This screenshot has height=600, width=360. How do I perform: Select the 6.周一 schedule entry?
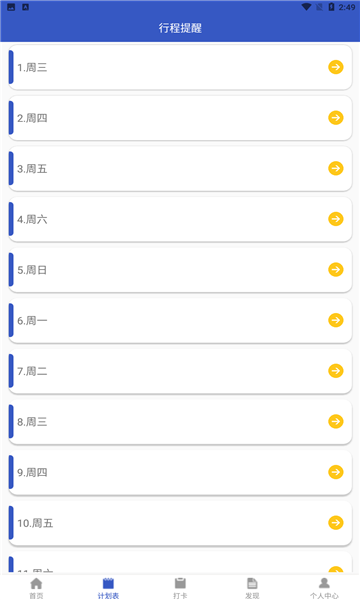pyautogui.click(x=180, y=320)
